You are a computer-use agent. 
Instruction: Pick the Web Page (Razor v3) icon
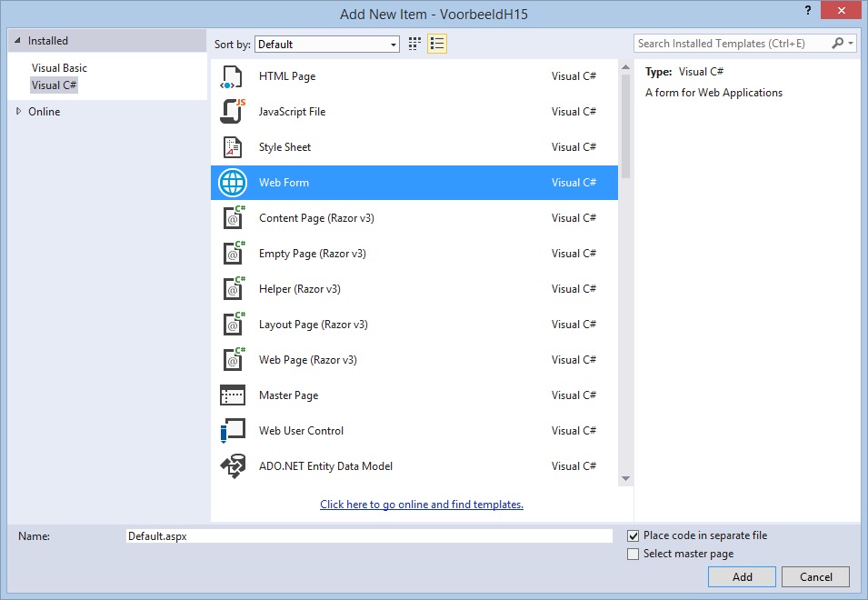[234, 359]
